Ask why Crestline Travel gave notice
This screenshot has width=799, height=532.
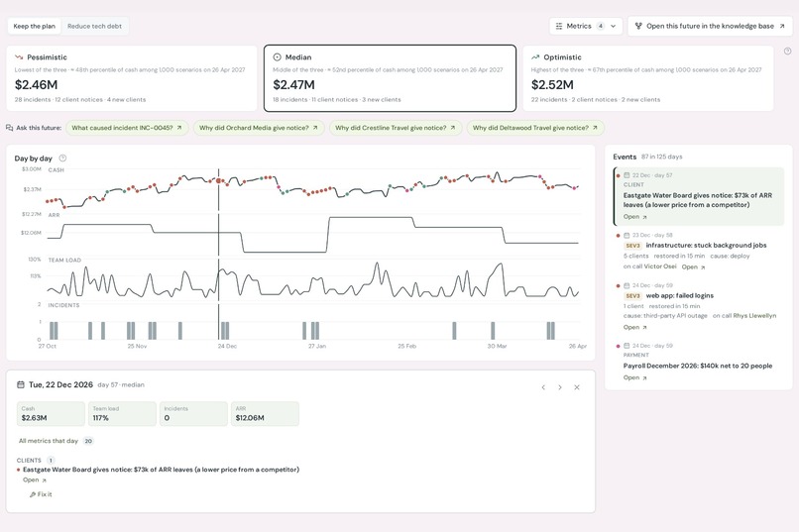pyautogui.click(x=396, y=128)
